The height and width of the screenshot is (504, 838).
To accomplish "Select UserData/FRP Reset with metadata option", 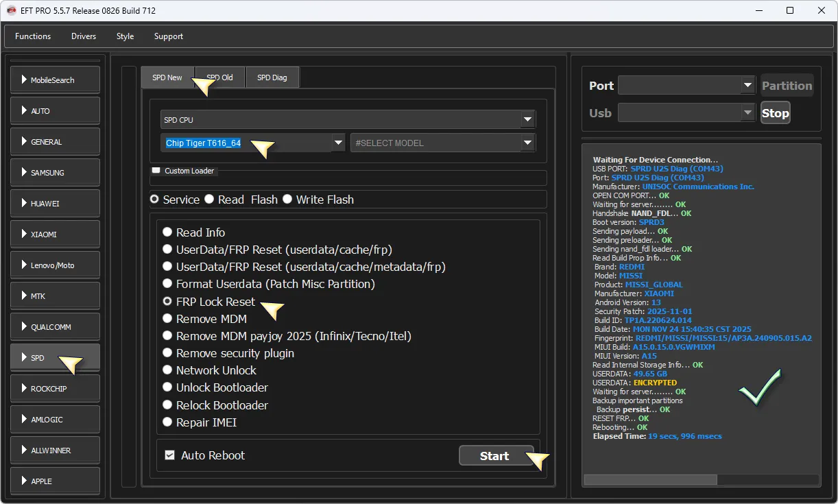I will click(x=167, y=267).
